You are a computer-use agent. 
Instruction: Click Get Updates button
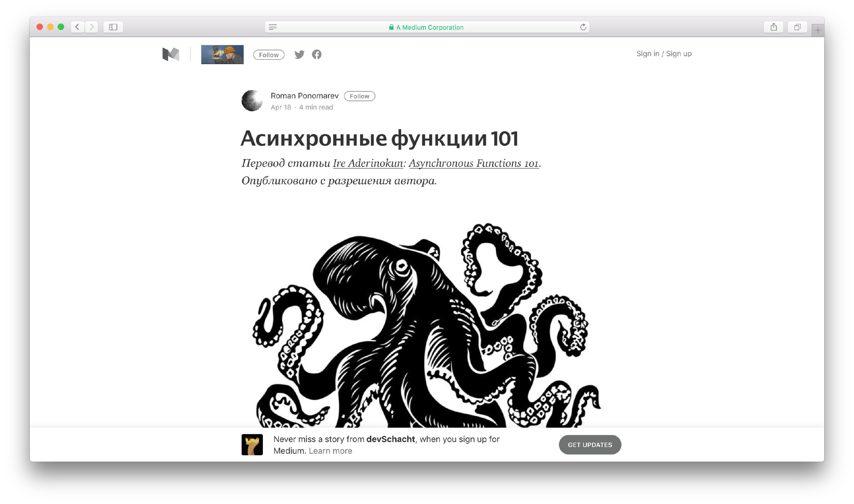[589, 445]
